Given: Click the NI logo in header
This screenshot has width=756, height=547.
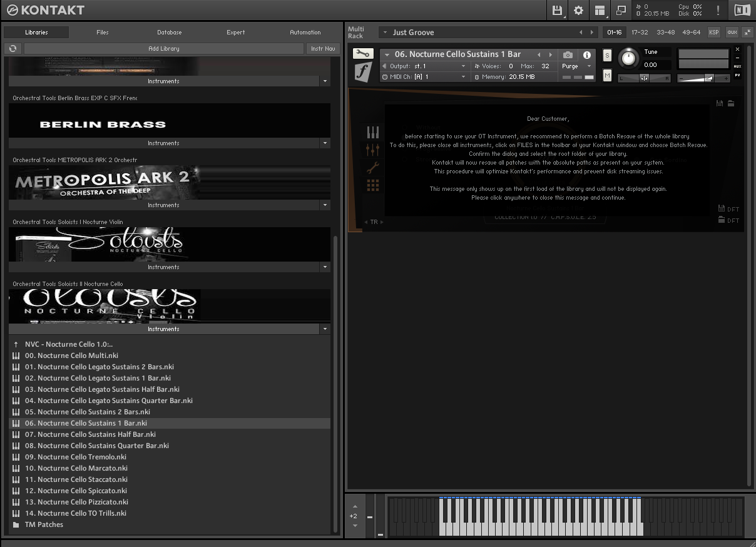Looking at the screenshot, I should pos(742,10).
